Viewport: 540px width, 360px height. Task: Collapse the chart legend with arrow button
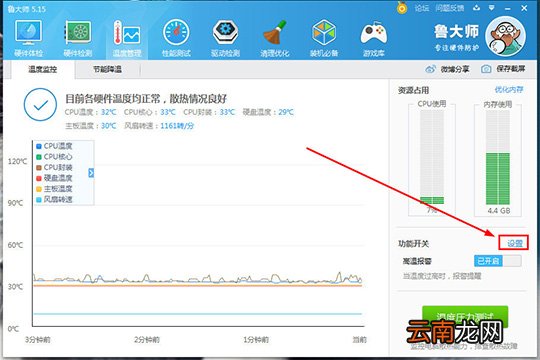(91, 173)
